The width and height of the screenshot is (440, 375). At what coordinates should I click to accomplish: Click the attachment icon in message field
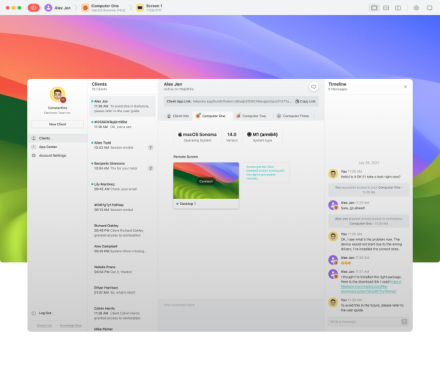coord(404,321)
